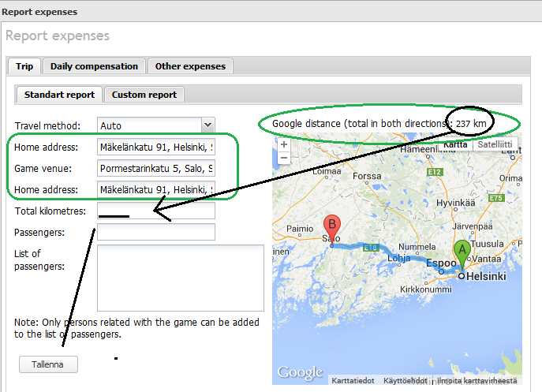Click the Forssa label on the map

click(x=367, y=176)
